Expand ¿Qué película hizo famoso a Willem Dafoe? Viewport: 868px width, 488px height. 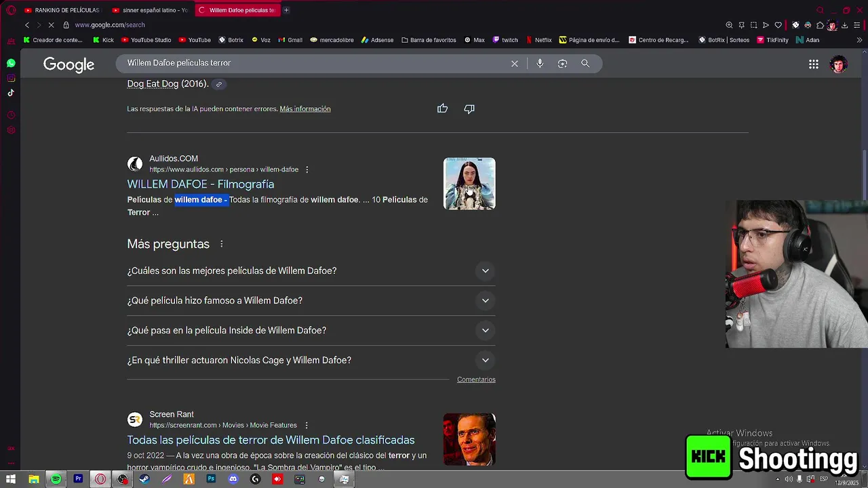[311, 301]
